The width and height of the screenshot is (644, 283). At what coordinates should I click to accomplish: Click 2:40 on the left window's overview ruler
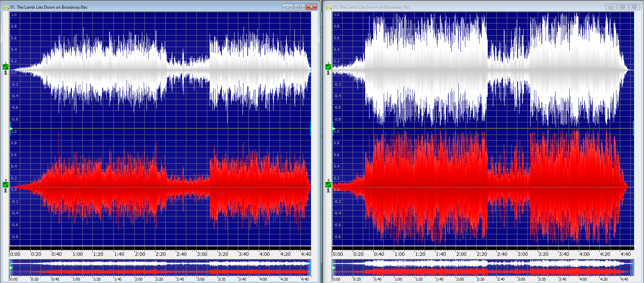point(180,279)
